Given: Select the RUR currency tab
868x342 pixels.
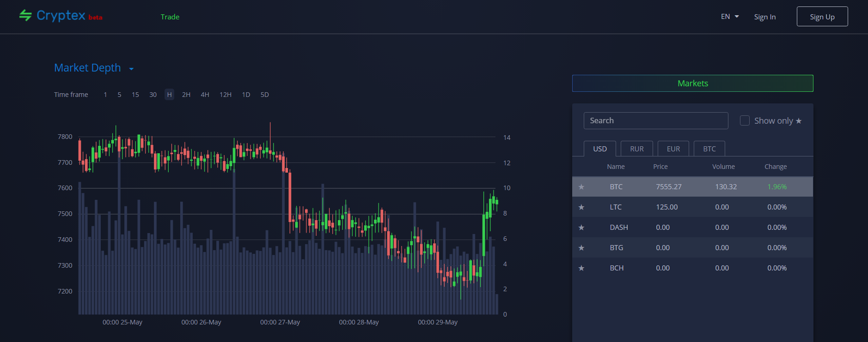Looking at the screenshot, I should coord(636,149).
